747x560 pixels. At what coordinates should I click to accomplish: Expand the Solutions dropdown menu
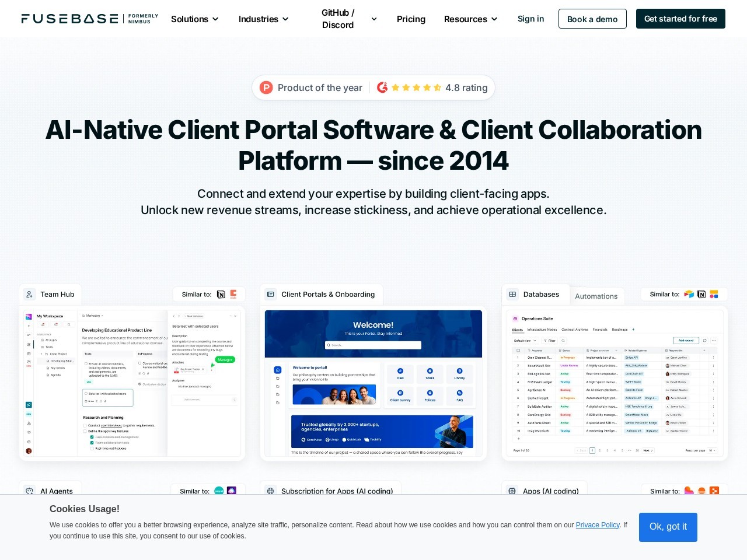pyautogui.click(x=195, y=19)
